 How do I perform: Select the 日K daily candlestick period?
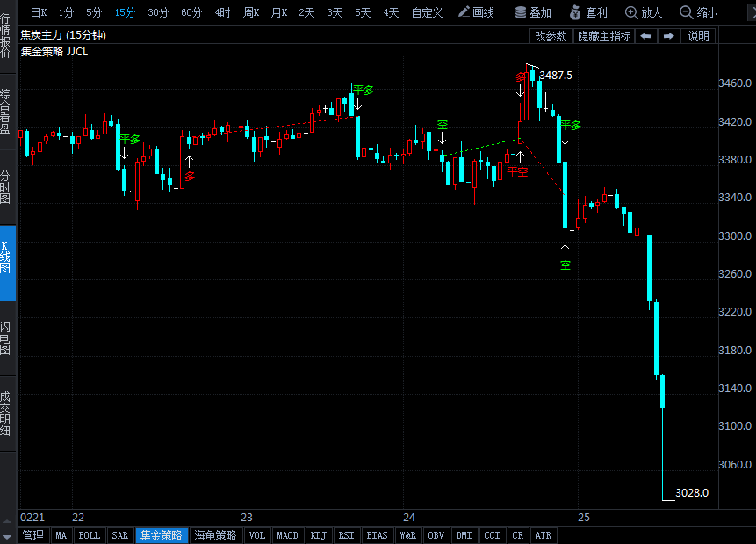[x=39, y=12]
